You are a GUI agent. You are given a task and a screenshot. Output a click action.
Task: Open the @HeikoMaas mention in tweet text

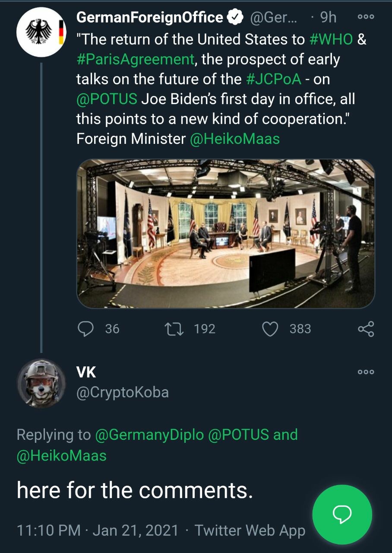(234, 139)
